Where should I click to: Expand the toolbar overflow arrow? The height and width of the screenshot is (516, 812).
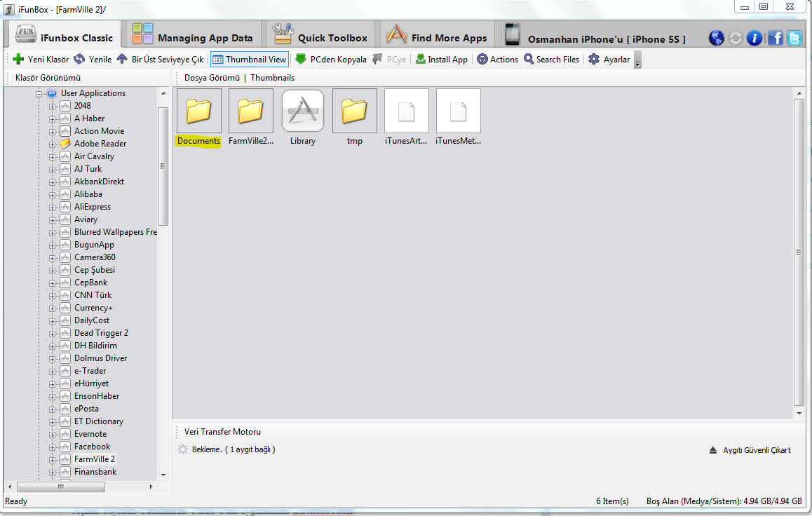(x=637, y=60)
